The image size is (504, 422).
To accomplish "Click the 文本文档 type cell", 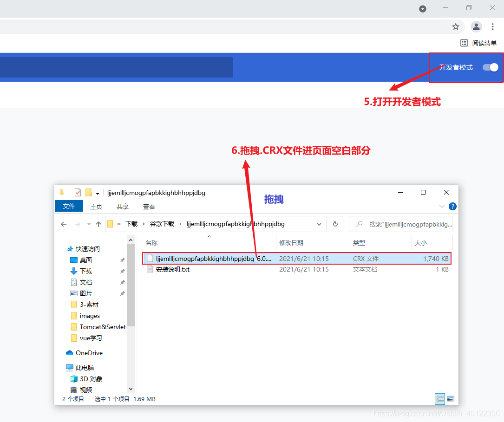I will pyautogui.click(x=365, y=269).
